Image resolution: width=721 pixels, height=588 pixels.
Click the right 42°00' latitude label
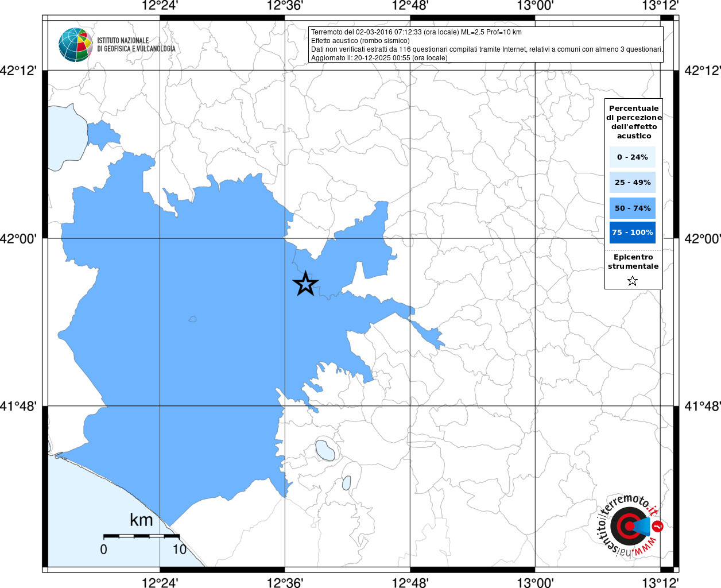tap(703, 238)
